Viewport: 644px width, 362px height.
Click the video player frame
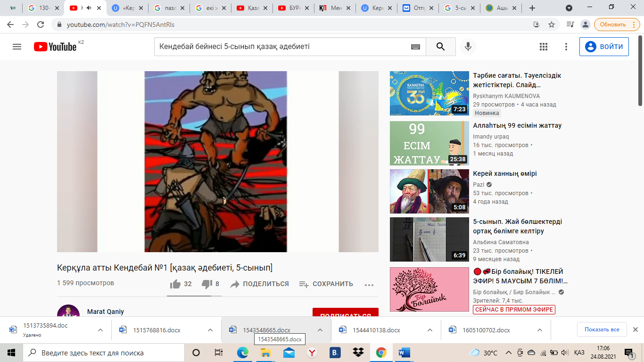(218, 162)
